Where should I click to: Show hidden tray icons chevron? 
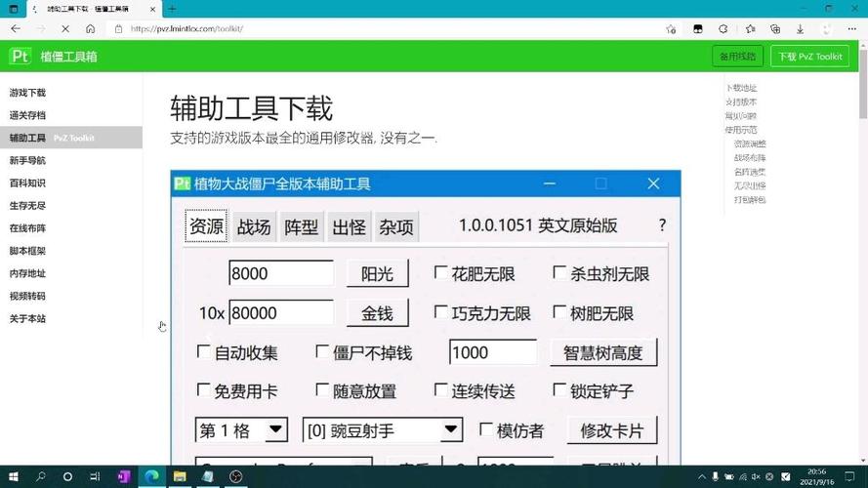pyautogui.click(x=701, y=476)
